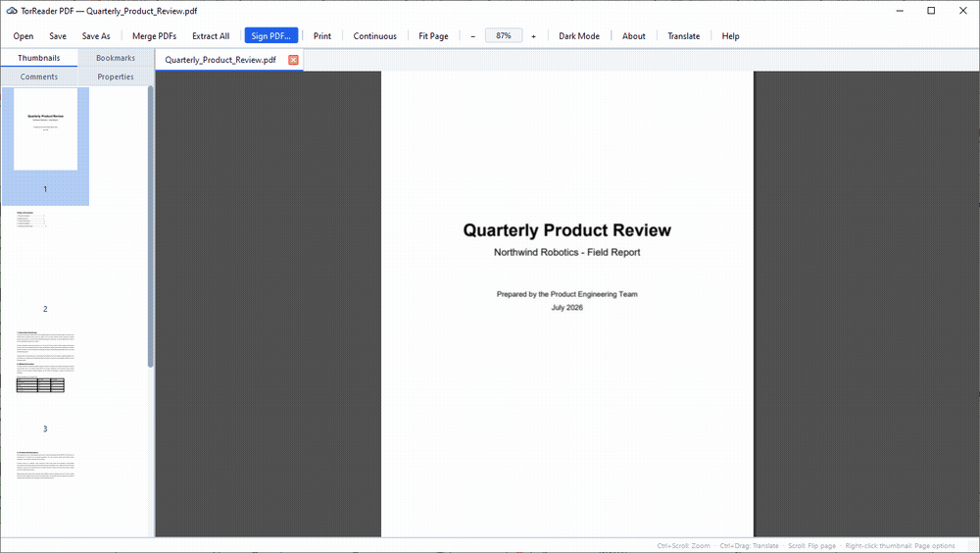Click the 'Ctrl+Scroll: Zoom' status hint
The height and width of the screenshot is (553, 980).
(x=683, y=546)
